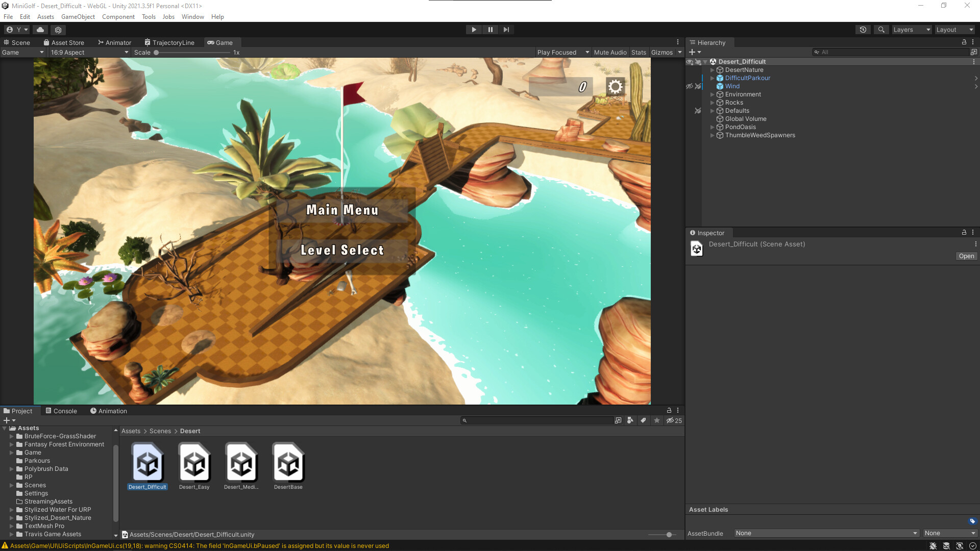Click the Open button in Inspector
Viewport: 980px width, 551px height.
pyautogui.click(x=966, y=256)
